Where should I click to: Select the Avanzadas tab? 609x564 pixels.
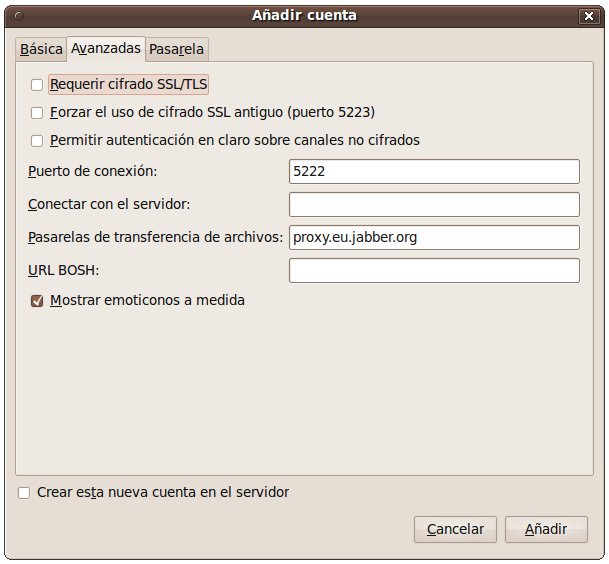point(106,48)
